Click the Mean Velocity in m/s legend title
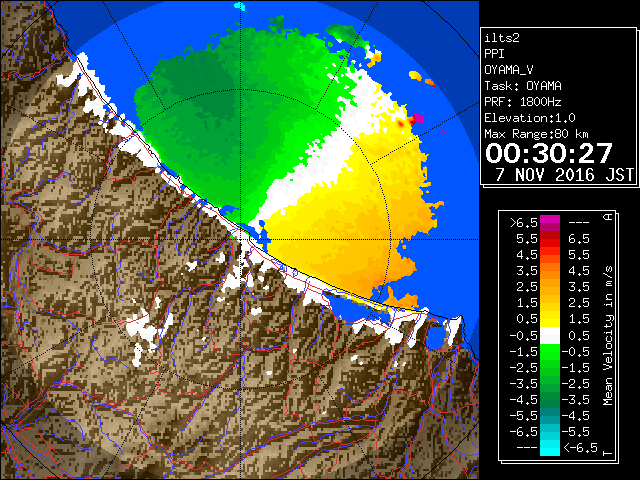The height and width of the screenshot is (480, 640). point(608,336)
